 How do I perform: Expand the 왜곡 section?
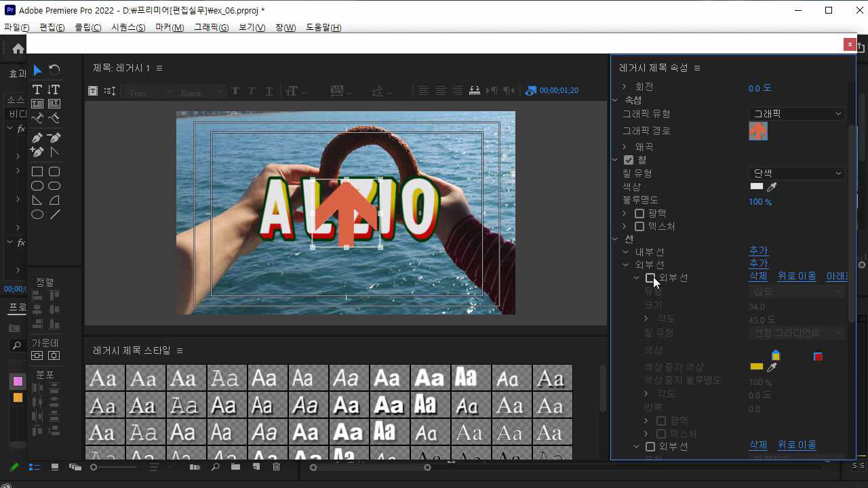[625, 146]
